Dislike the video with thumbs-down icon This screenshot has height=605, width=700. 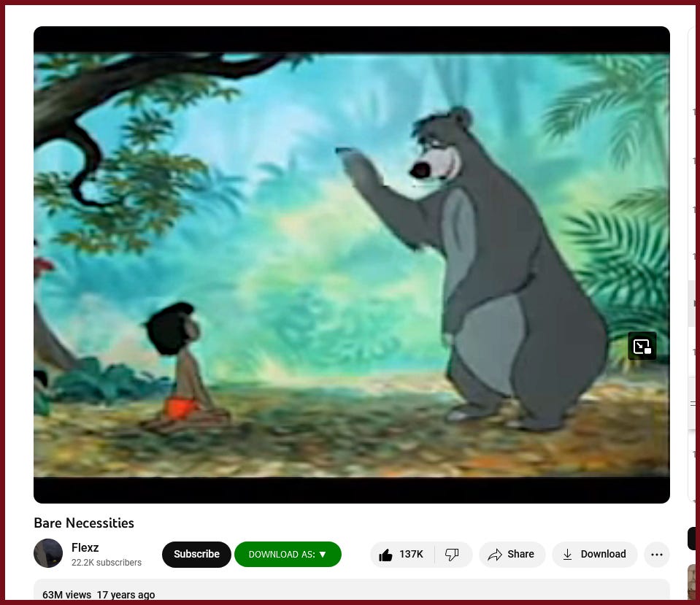(453, 555)
